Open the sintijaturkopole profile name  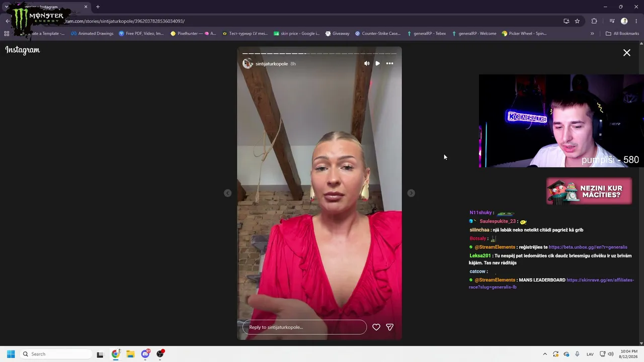pos(272,64)
